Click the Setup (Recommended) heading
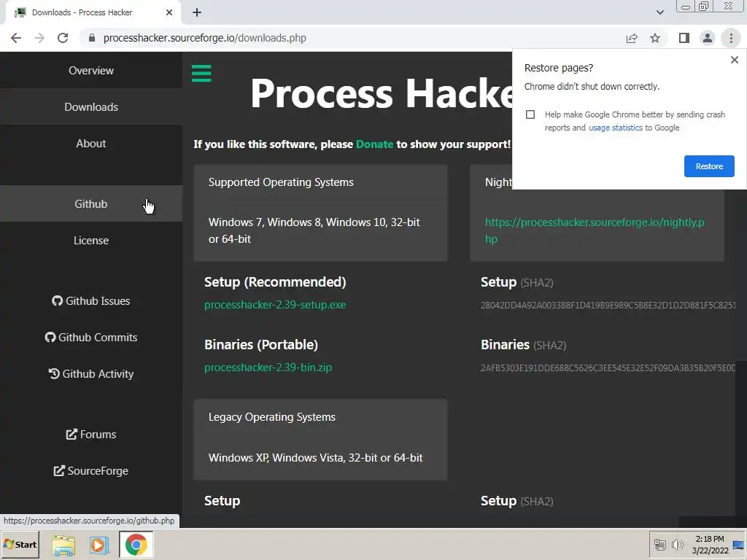The height and width of the screenshot is (560, 747). (x=275, y=282)
